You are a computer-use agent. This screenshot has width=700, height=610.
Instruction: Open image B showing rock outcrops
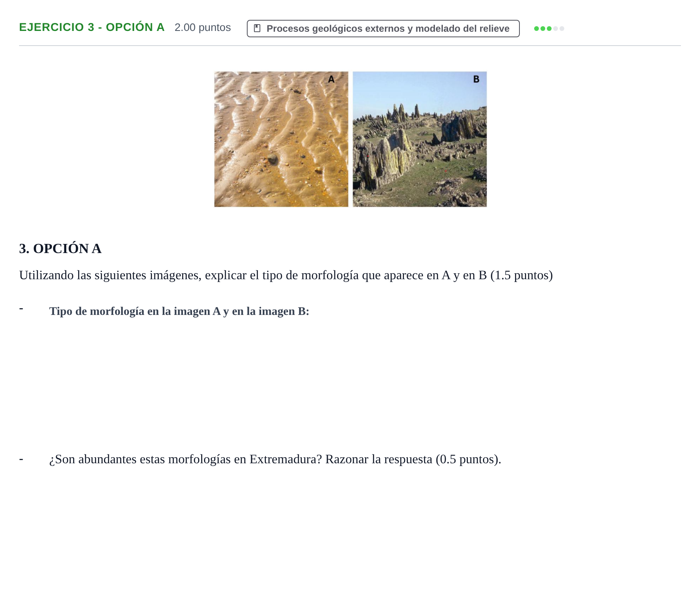(x=420, y=139)
